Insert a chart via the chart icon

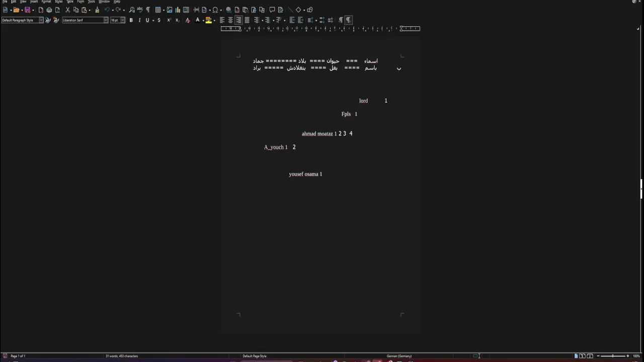point(178,10)
